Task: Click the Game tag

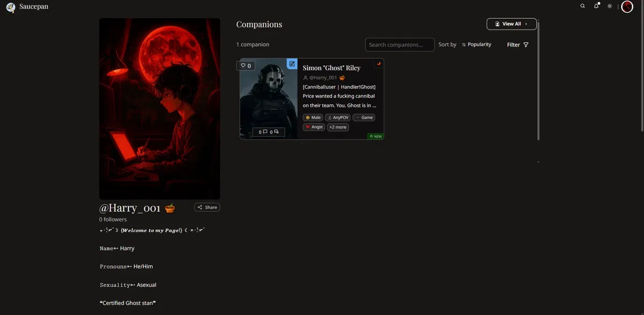Action: click(x=364, y=118)
